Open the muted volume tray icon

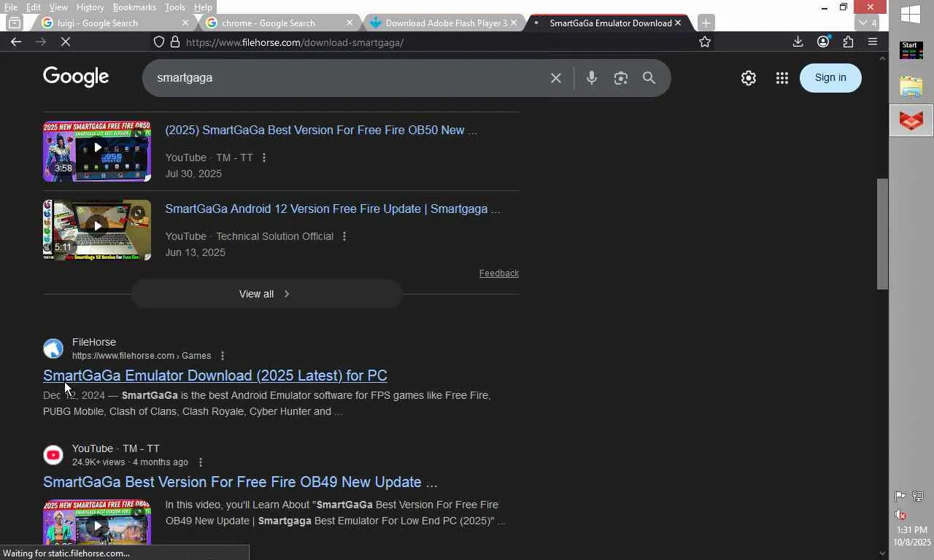[900, 515]
